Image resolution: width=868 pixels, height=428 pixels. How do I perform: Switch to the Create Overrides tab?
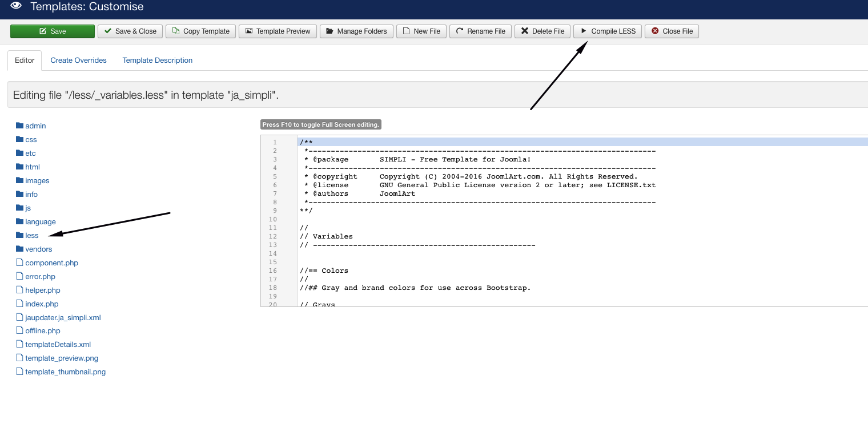[x=78, y=60]
